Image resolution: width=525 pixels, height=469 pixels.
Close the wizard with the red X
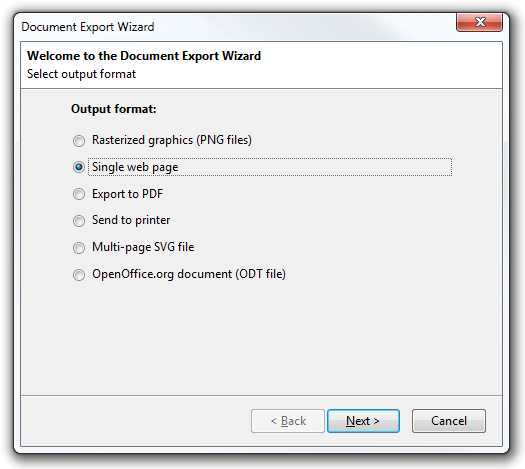coord(479,22)
